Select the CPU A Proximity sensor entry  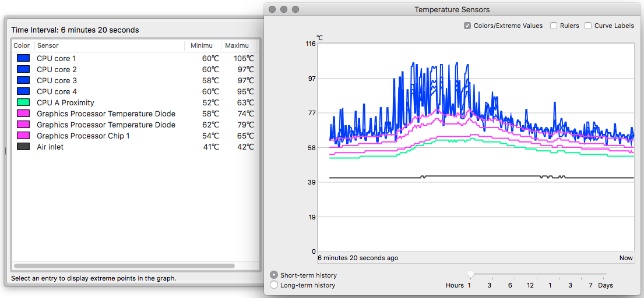pos(136,102)
